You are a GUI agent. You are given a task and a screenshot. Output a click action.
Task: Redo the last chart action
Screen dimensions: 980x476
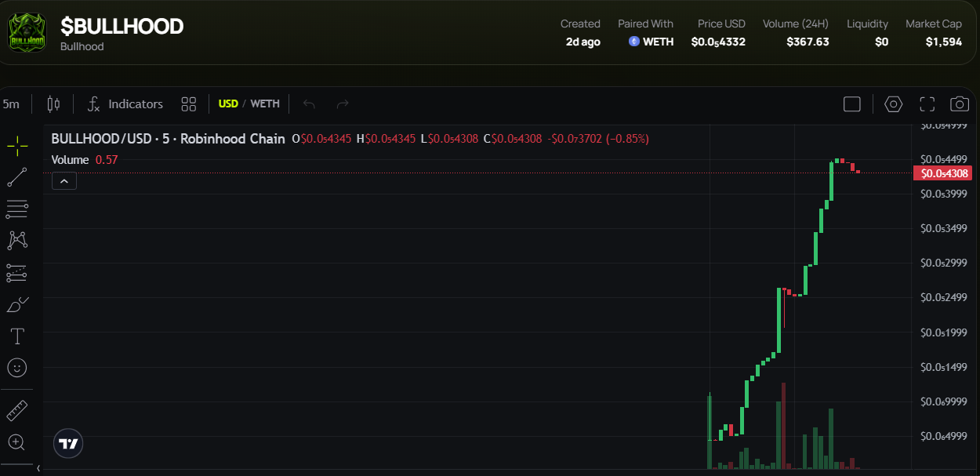(342, 104)
